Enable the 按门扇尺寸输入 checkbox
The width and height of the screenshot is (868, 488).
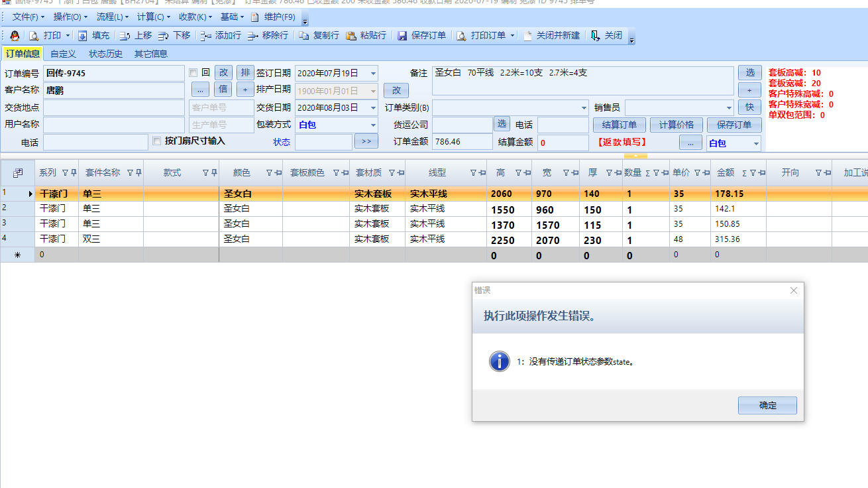pos(157,141)
